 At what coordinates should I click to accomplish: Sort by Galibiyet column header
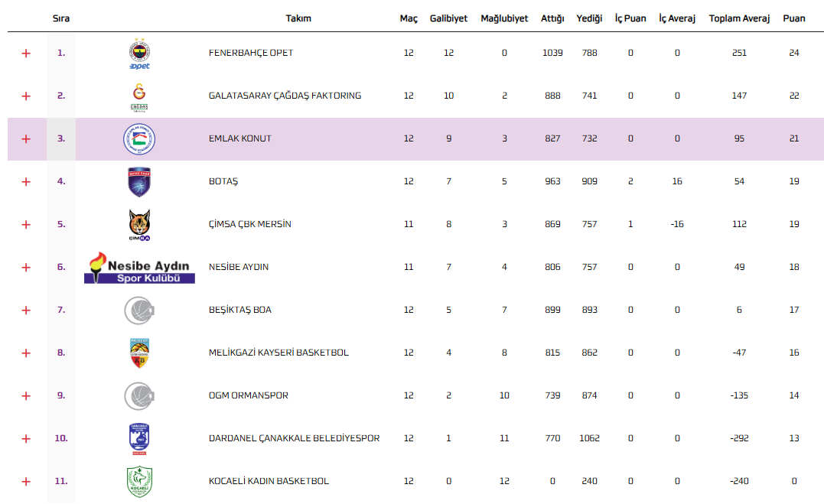pyautogui.click(x=448, y=18)
